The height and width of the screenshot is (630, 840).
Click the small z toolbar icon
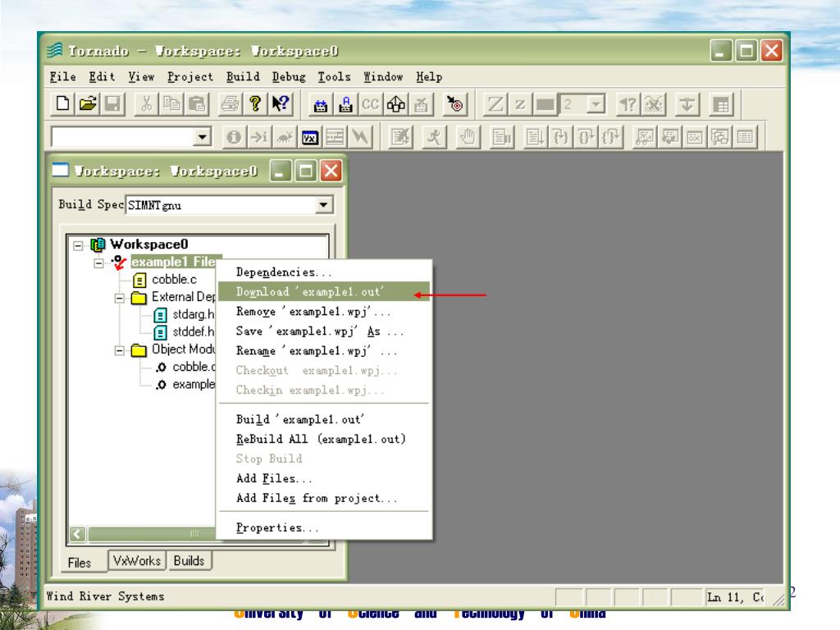click(x=519, y=104)
